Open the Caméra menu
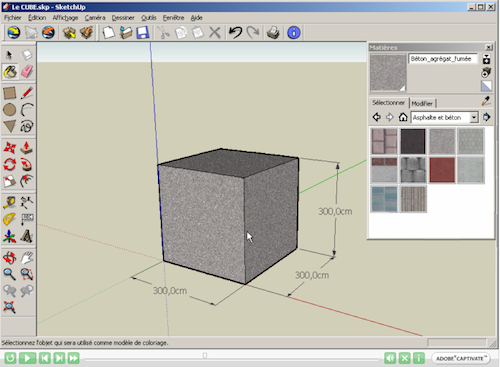The height and width of the screenshot is (367, 500). [95, 18]
